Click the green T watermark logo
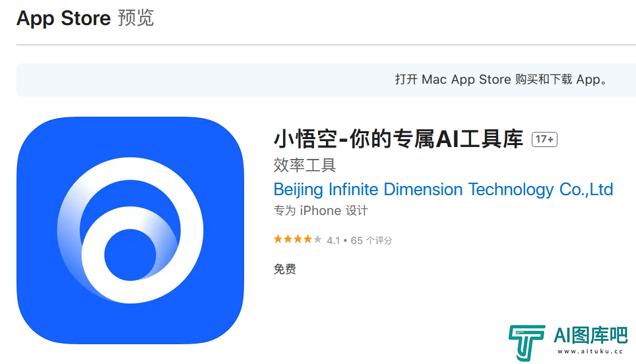Image resolution: width=636 pixels, height=364 pixels. 526,342
